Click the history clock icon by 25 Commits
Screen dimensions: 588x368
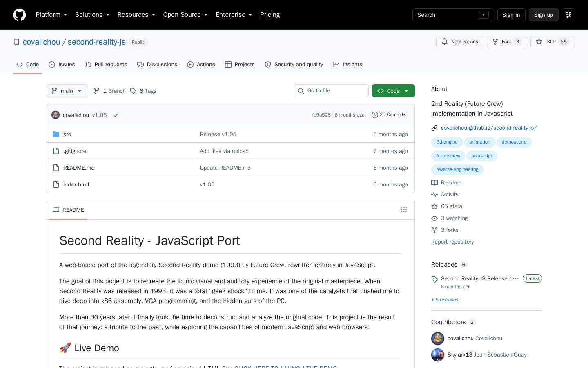(374, 115)
